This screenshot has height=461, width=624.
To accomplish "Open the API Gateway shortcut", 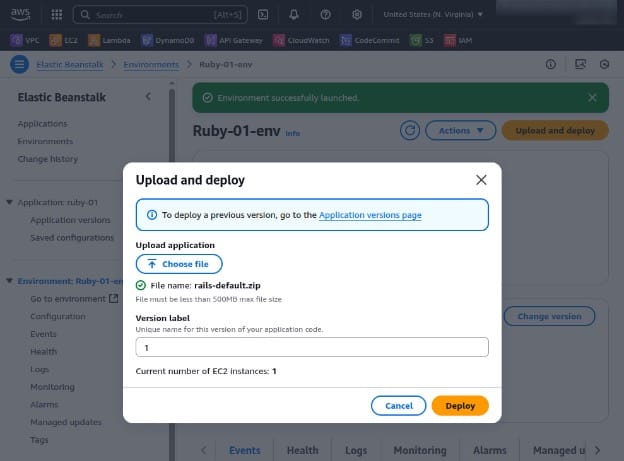I will [234, 40].
